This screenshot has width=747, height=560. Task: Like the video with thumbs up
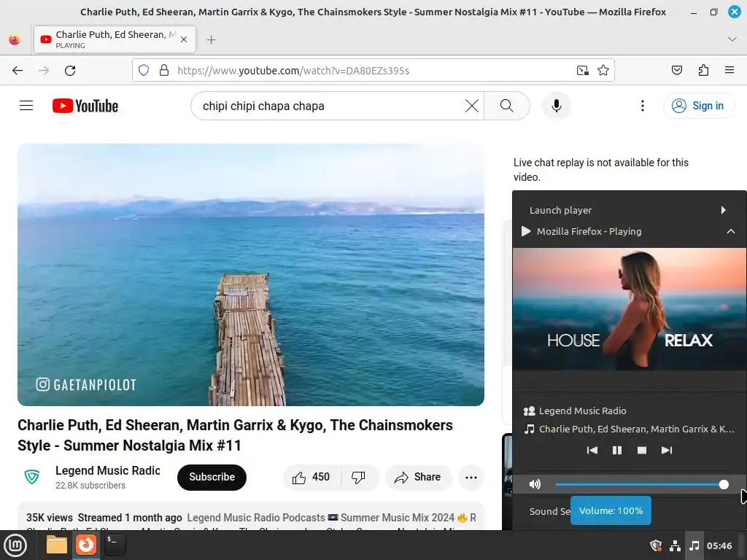tap(311, 477)
